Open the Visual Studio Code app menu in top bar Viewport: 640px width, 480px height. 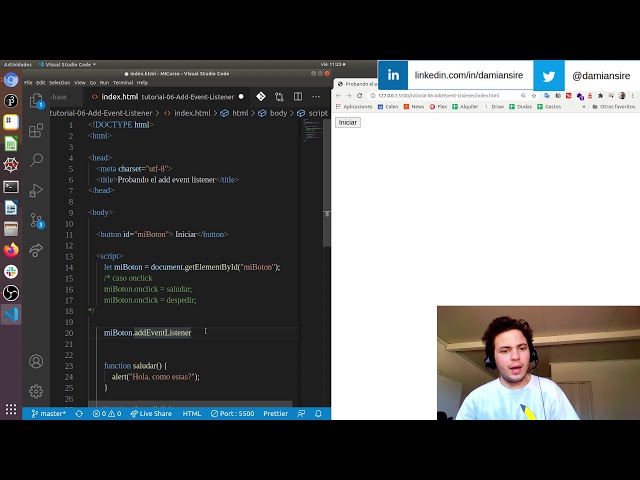67,64
